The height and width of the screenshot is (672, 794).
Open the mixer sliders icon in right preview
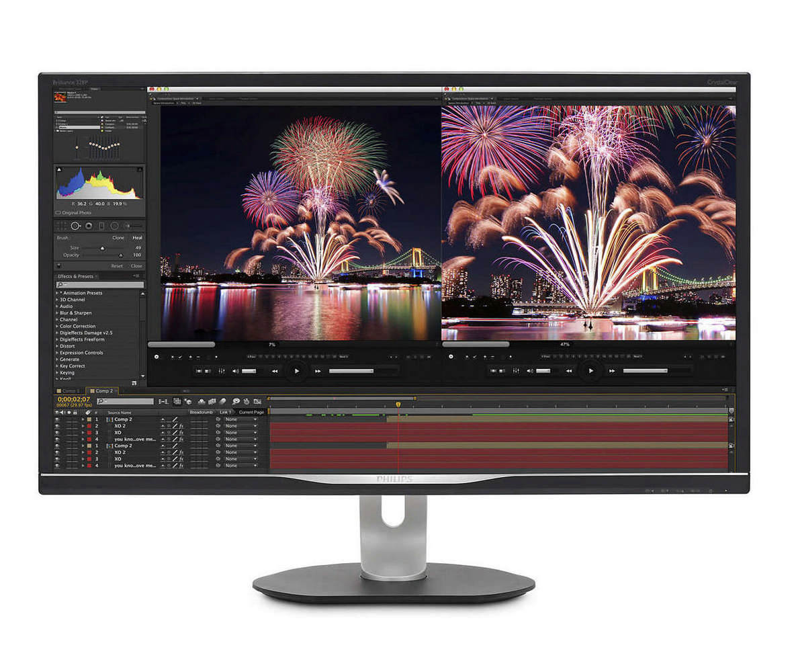pyautogui.click(x=516, y=370)
